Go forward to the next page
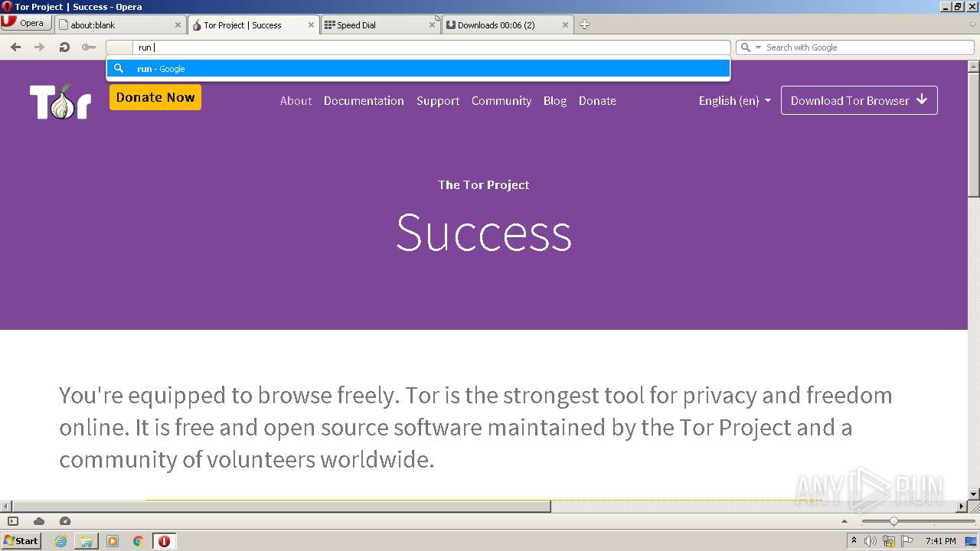The height and width of the screenshot is (551, 980). (x=39, y=47)
